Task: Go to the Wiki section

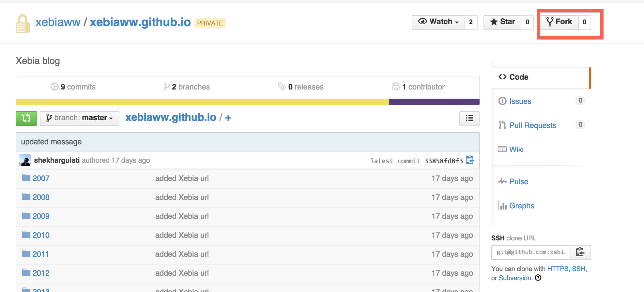Action: coord(516,150)
